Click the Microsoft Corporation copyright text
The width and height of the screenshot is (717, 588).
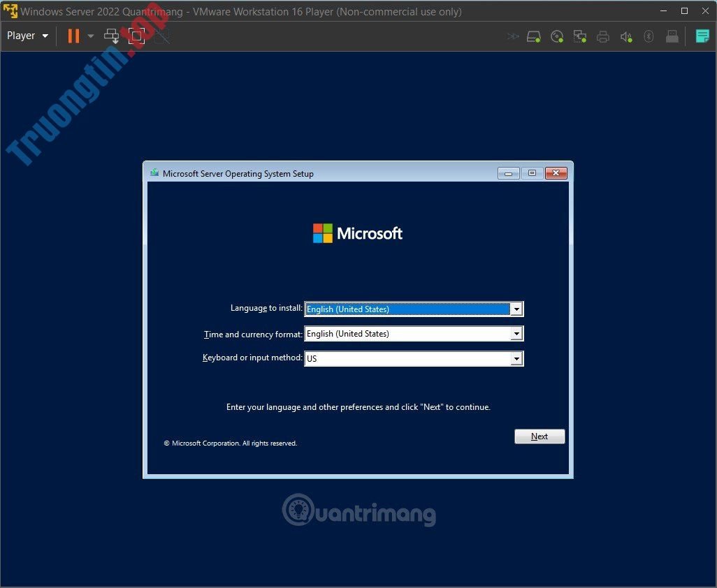pos(231,443)
